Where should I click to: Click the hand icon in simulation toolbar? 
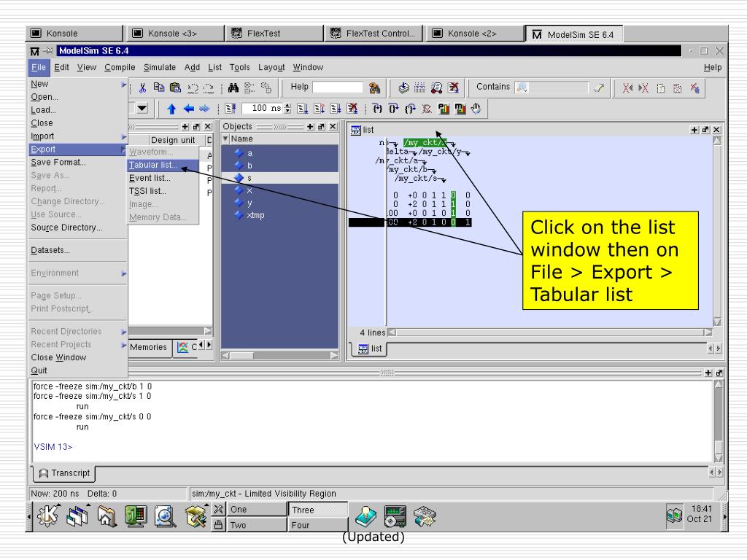tap(476, 109)
